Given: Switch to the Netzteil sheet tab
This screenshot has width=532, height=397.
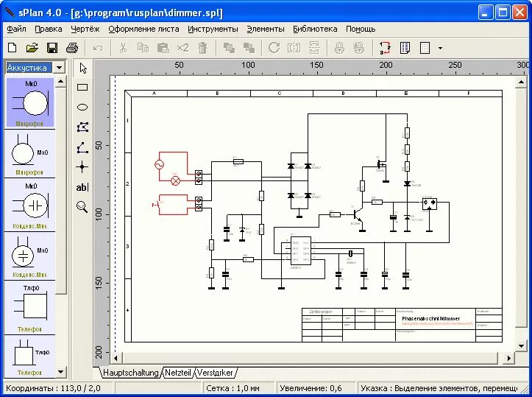Looking at the screenshot, I should [x=177, y=373].
